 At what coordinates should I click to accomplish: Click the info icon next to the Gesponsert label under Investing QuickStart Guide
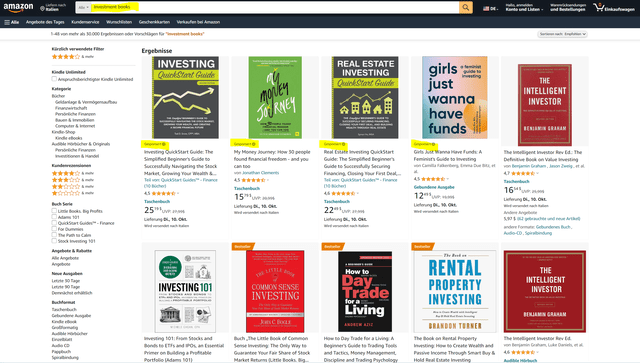click(x=164, y=144)
